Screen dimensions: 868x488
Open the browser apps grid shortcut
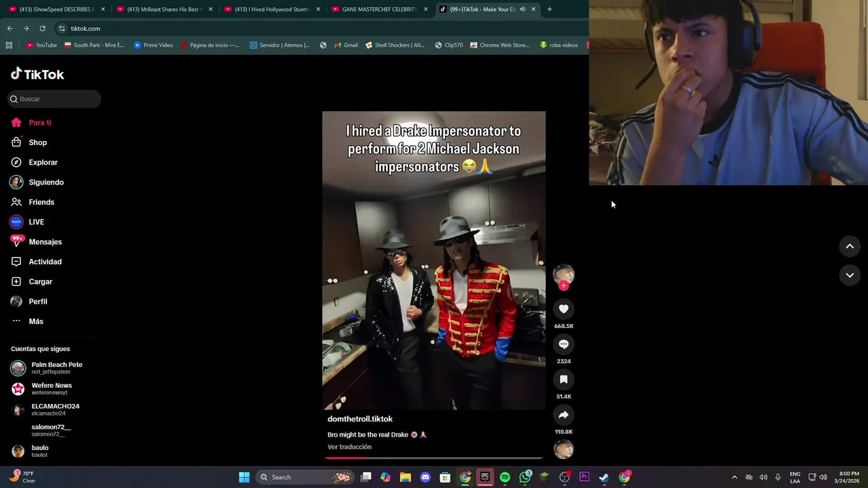[x=9, y=45]
